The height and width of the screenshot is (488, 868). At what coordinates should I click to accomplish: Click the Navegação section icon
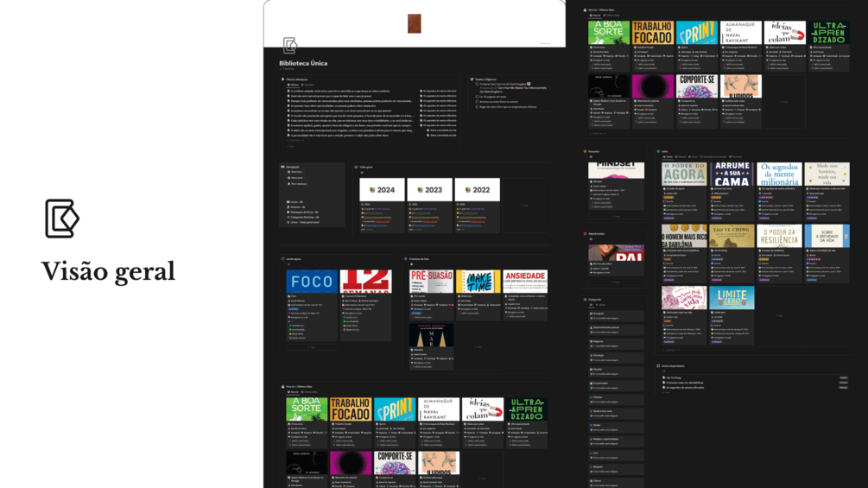tap(283, 167)
